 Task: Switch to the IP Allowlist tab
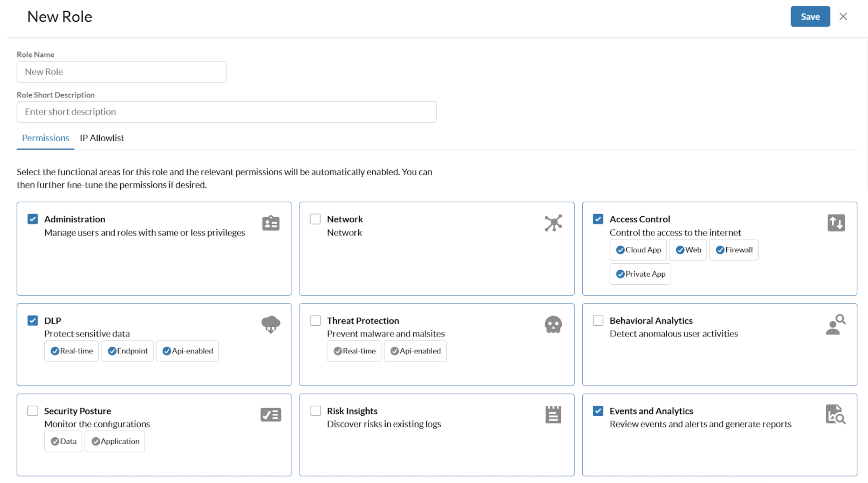102,138
